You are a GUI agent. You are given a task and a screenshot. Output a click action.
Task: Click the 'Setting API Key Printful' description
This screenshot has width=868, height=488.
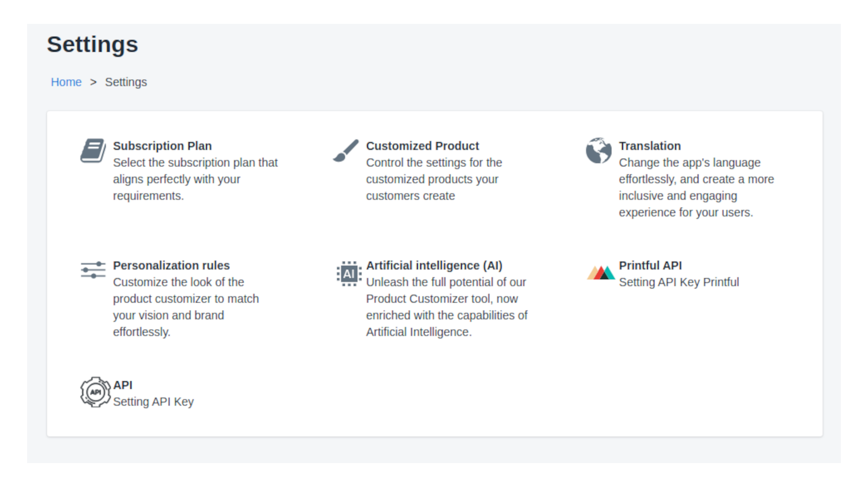[679, 282]
